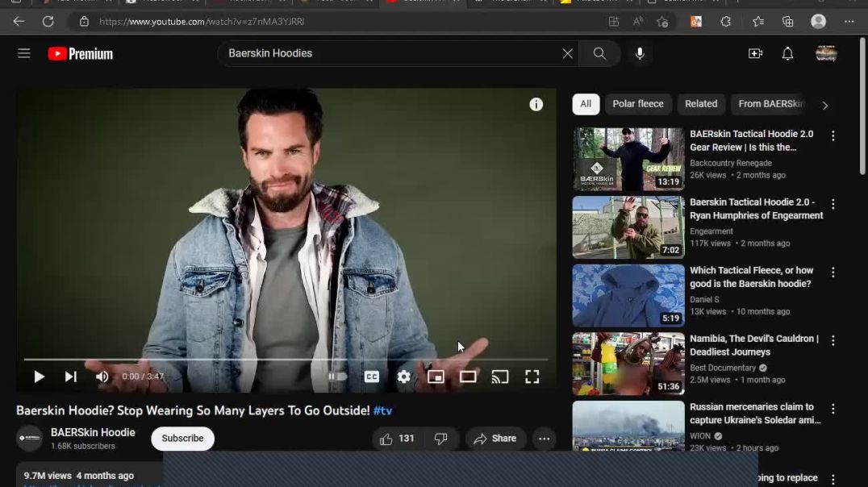Open the notifications bell

pos(787,54)
